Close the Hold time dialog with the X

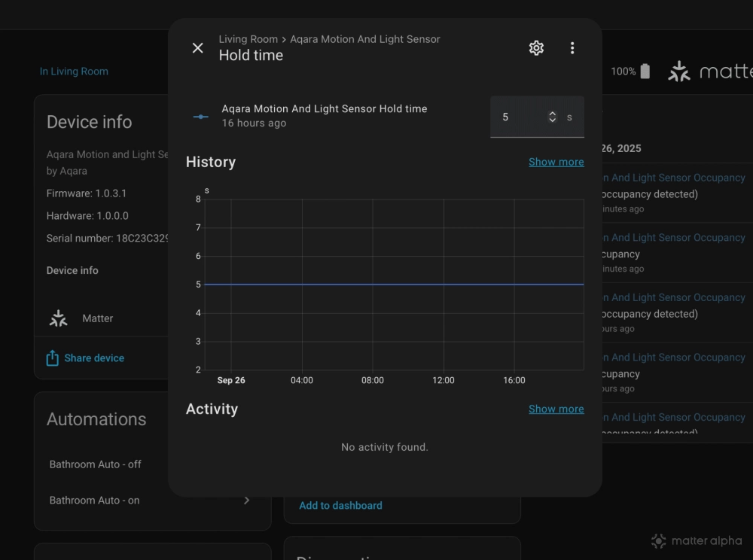coord(197,47)
